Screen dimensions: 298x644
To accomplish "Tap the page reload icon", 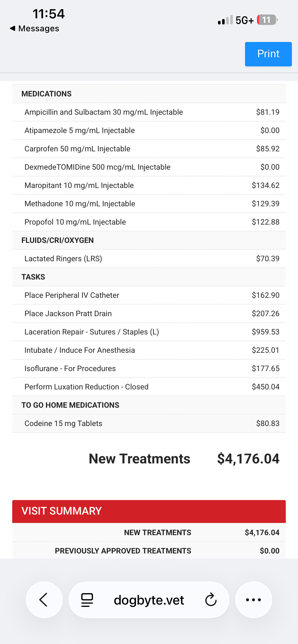I will pos(211,599).
